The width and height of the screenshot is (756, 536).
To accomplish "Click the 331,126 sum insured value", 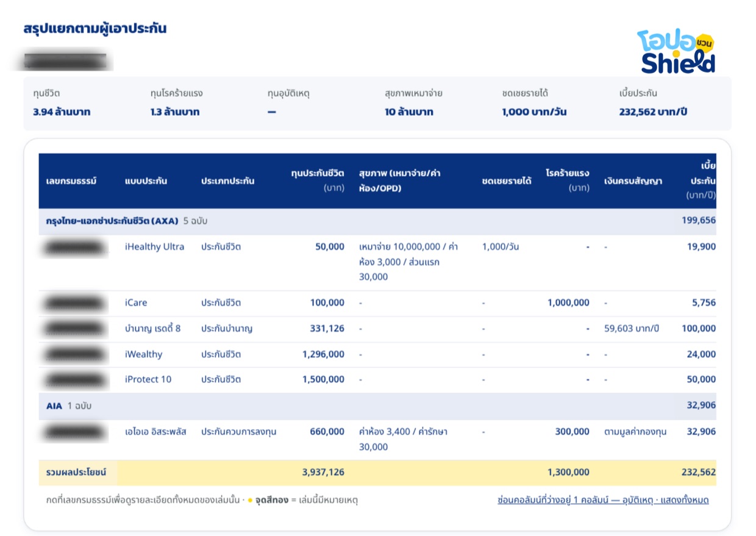I will 327,329.
